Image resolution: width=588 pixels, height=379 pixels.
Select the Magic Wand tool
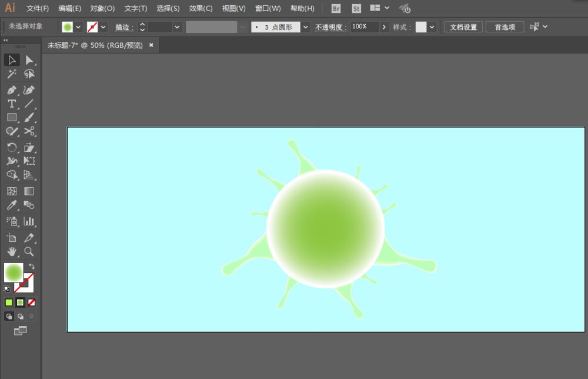(11, 74)
